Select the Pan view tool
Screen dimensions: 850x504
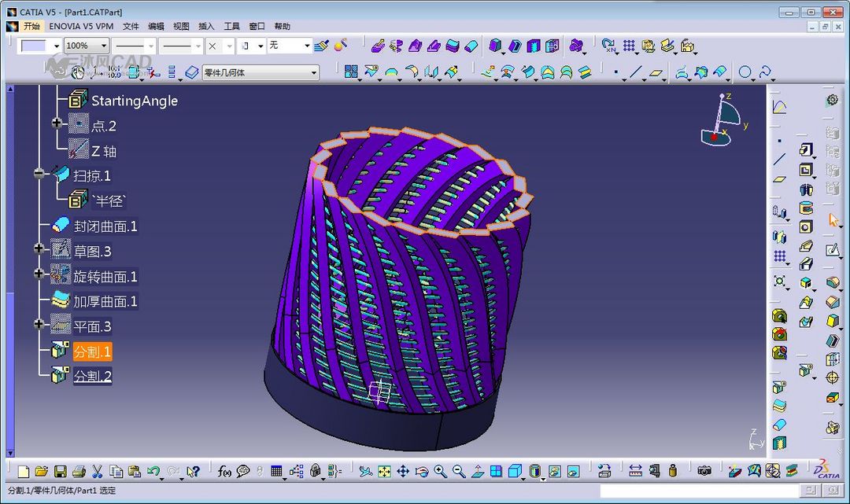403,472
